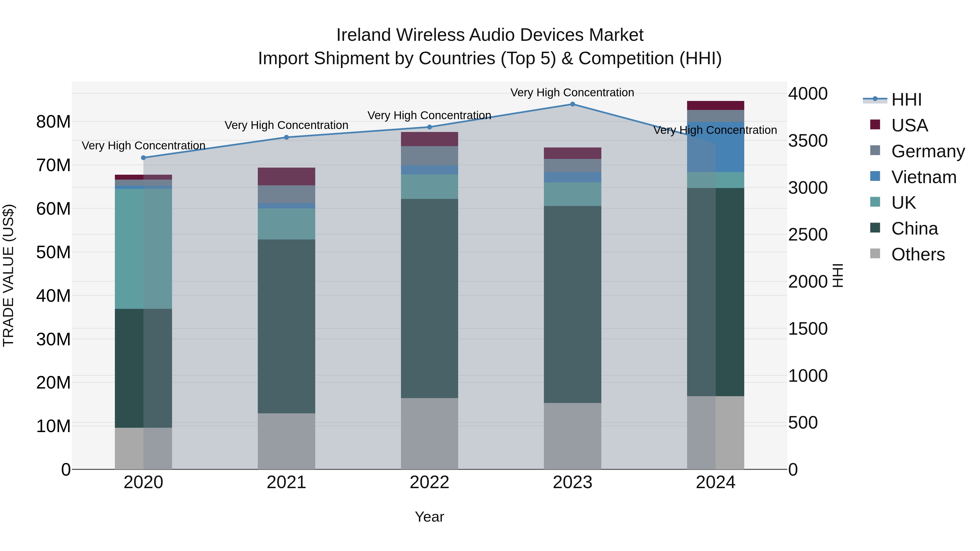Click the HHI line marker icon in legend
980x551 pixels.
[875, 99]
